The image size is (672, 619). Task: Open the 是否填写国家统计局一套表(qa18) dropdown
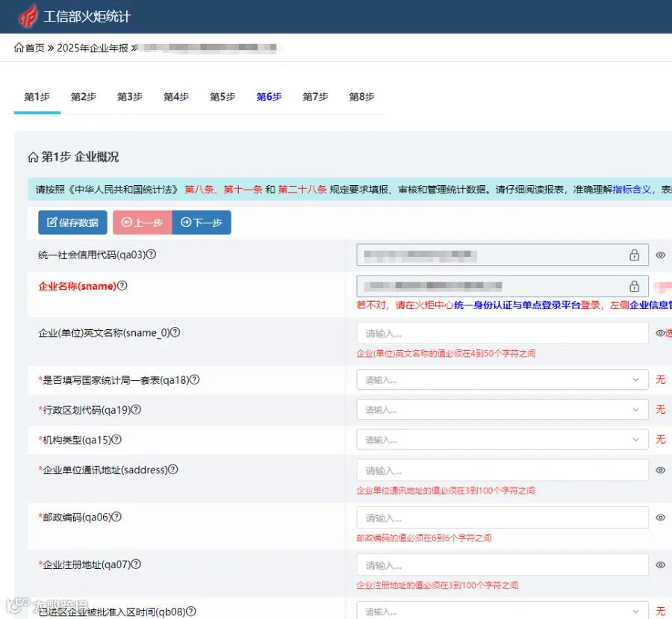(503, 380)
